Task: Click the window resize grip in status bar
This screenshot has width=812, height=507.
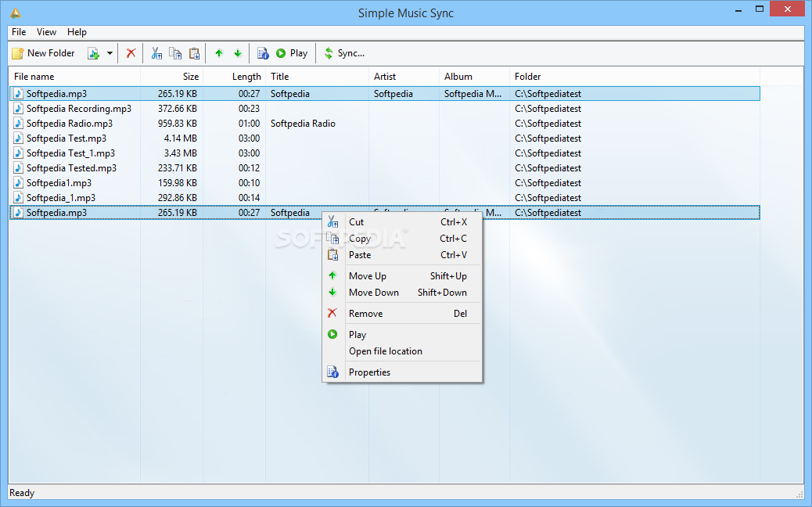Action: coord(799,494)
